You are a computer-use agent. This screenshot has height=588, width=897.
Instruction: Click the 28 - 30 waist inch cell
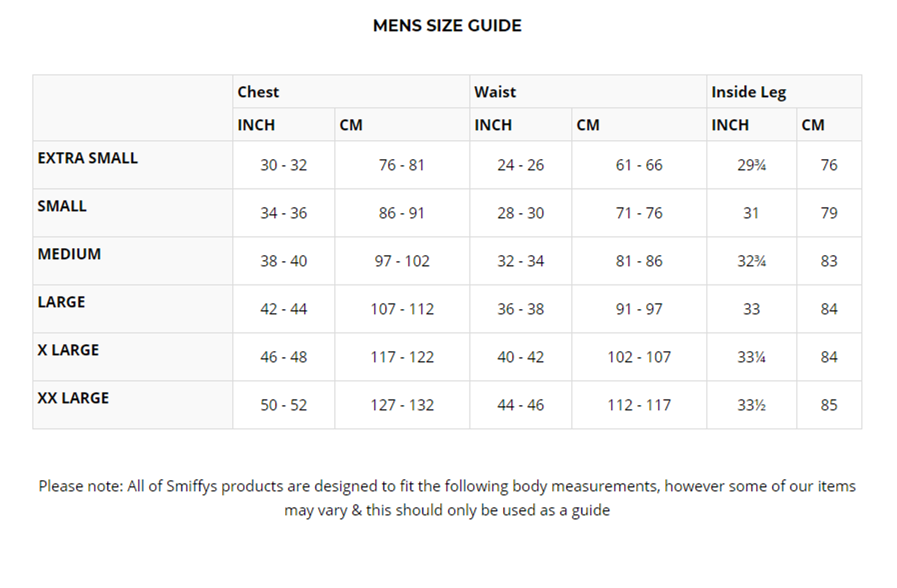point(521,213)
